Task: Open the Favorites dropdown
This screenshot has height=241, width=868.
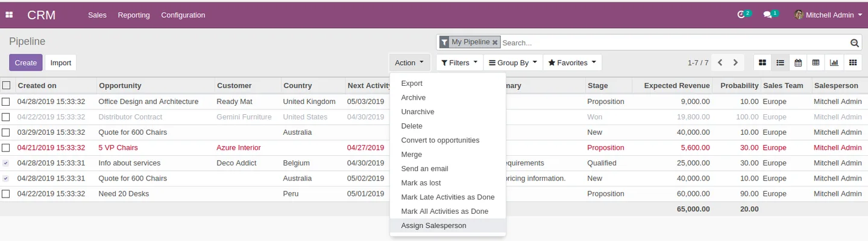Action: tap(573, 63)
